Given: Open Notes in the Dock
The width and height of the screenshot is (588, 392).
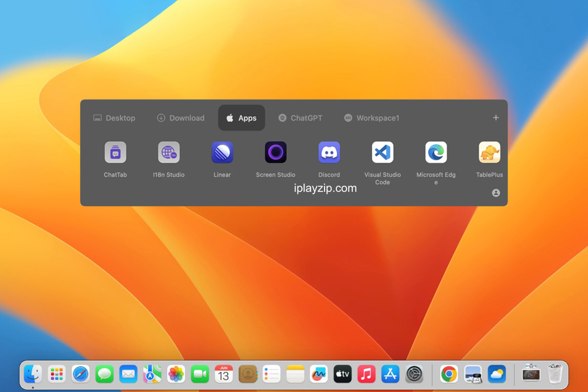Looking at the screenshot, I should 295,374.
